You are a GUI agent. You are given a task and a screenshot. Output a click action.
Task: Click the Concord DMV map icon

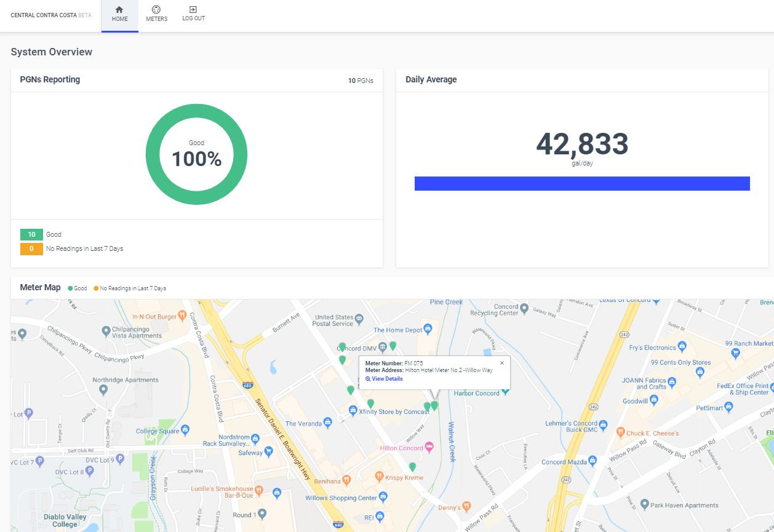tap(382, 347)
